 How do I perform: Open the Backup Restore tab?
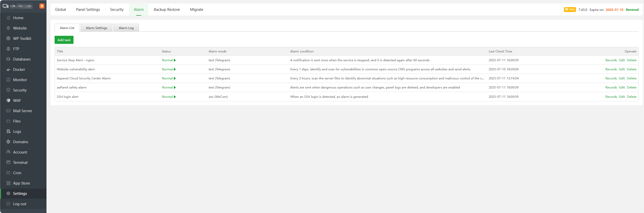point(167,10)
